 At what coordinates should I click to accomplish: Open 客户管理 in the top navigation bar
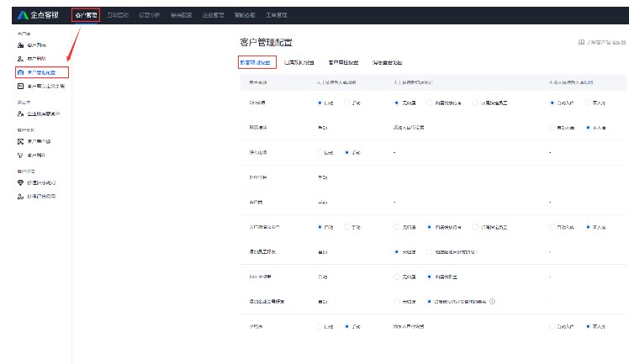point(85,15)
